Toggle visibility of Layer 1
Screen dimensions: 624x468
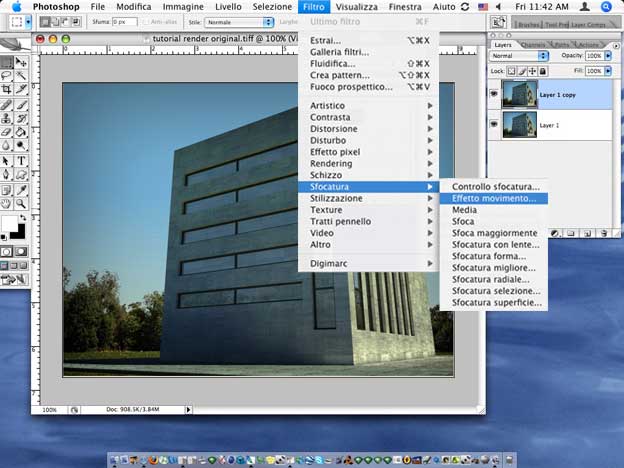495,123
